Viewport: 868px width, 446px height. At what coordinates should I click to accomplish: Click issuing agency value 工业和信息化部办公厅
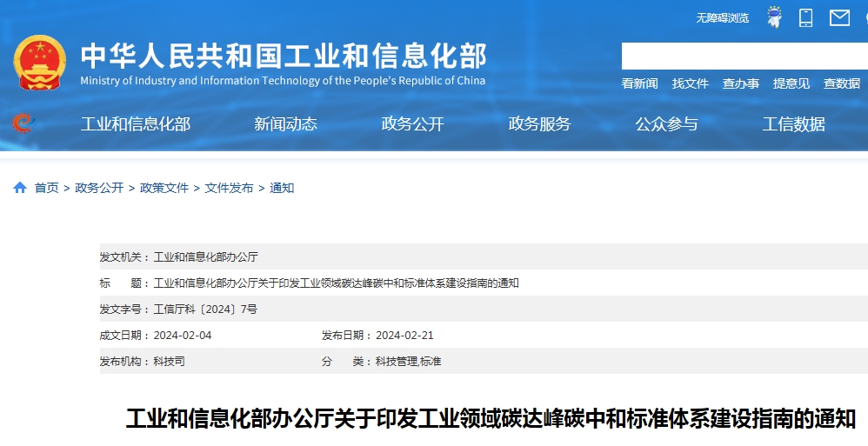[206, 256]
